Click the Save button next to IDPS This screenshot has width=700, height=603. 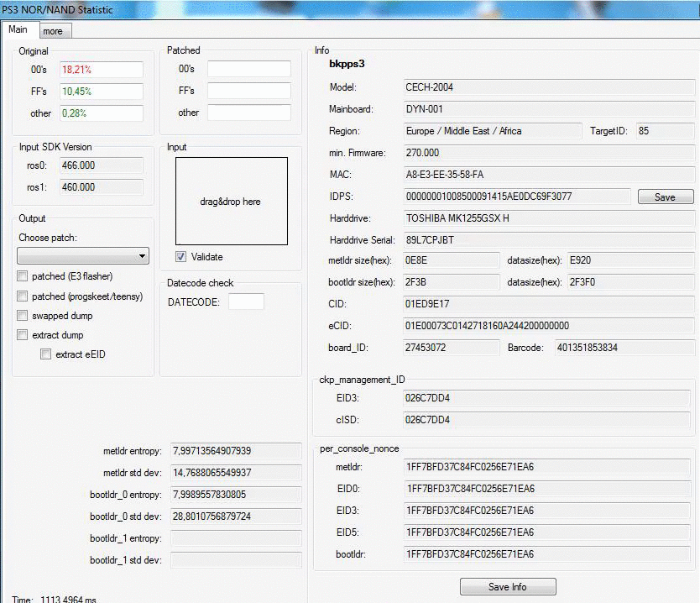(x=666, y=197)
